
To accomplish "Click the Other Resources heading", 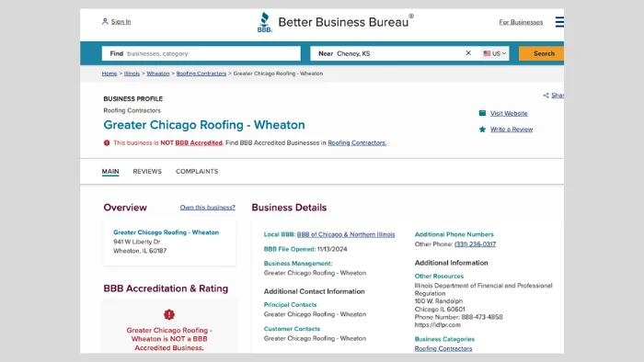I will coord(439,276).
